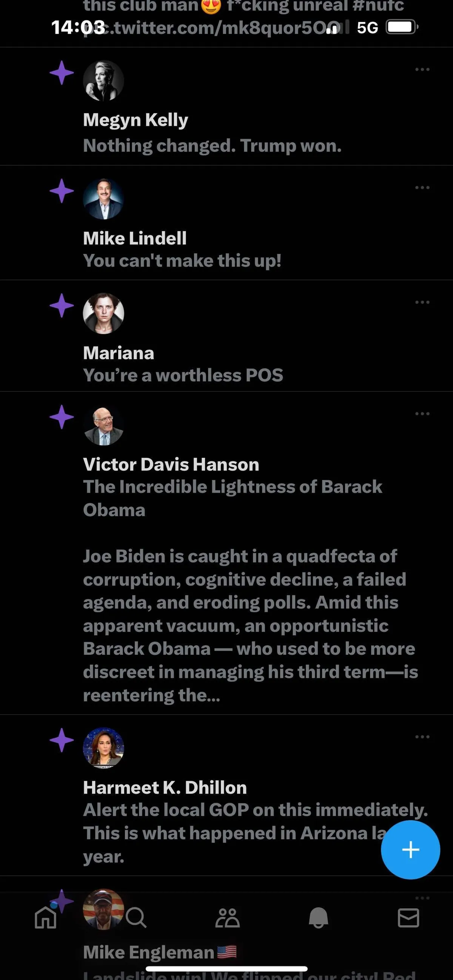Tap the Home tab icon

[x=45, y=918]
